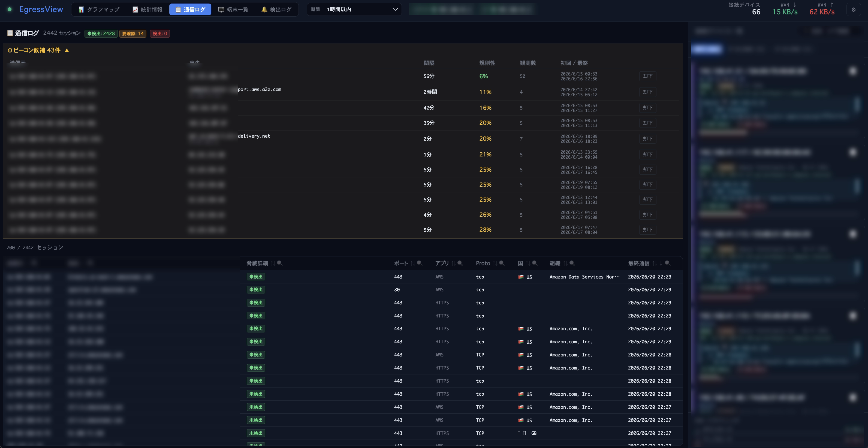This screenshot has width=868, height=448.
Task: Reject the 2分 interval beacon candidate
Action: [x=648, y=139]
